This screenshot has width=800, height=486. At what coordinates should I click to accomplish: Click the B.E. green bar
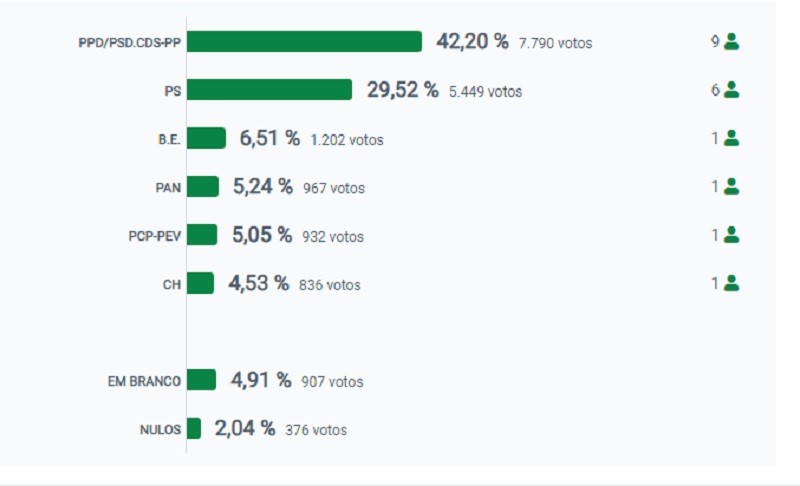206,138
